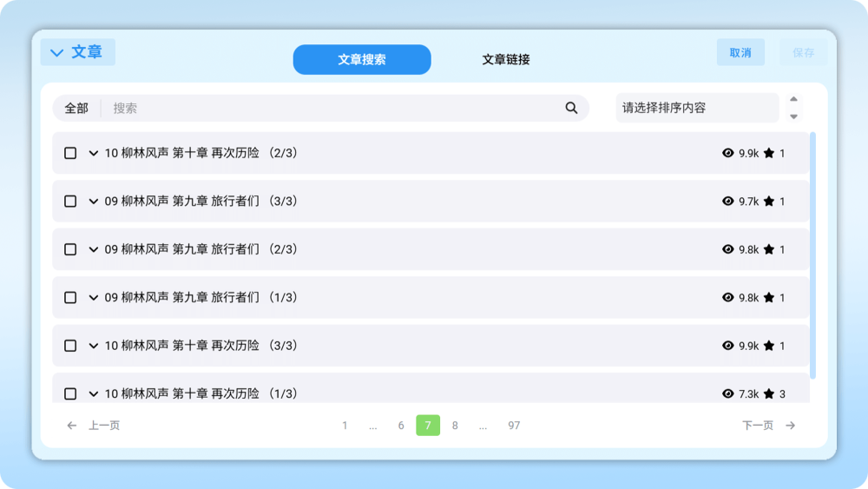Click the 9.7k view count
Screen dimensions: 868x489
pyautogui.click(x=748, y=201)
